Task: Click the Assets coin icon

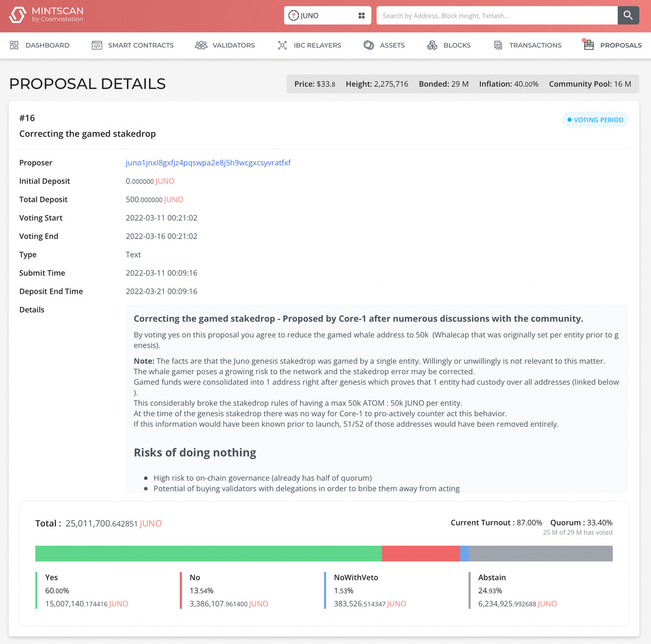Action: [x=368, y=45]
